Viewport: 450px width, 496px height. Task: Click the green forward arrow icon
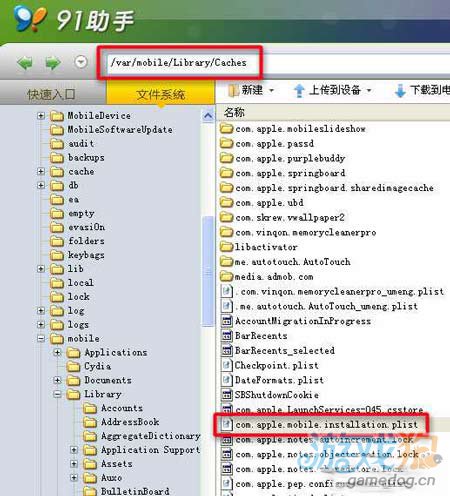pyautogui.click(x=53, y=62)
